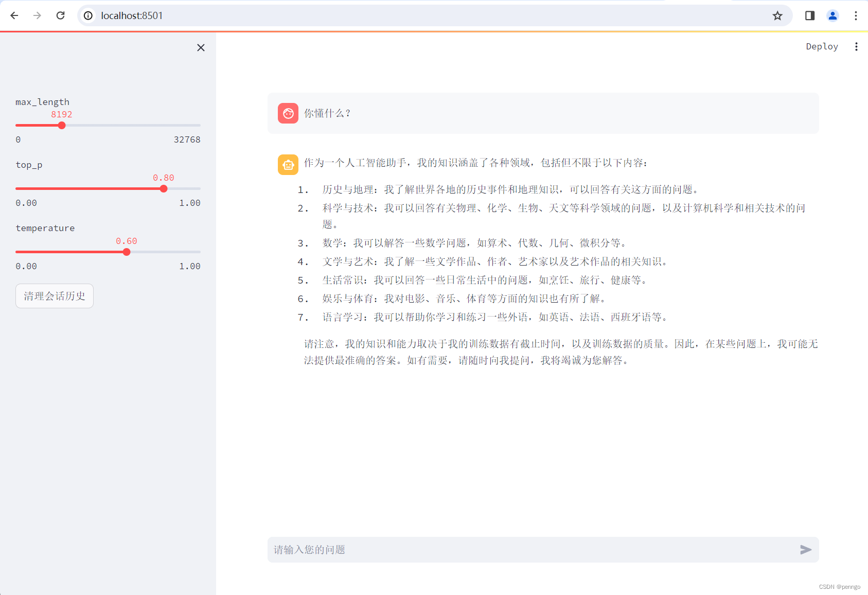Adjust the temperature slider handle
868x595 pixels.
click(x=127, y=252)
